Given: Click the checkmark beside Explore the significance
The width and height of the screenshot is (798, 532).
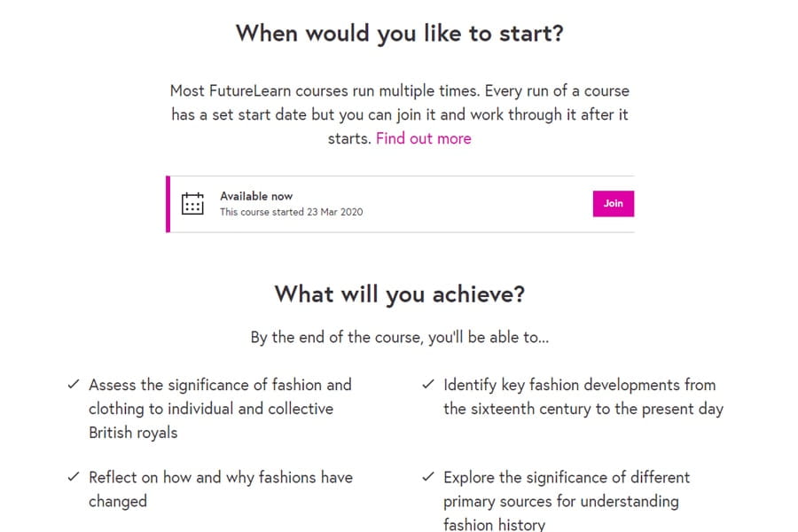Looking at the screenshot, I should (428, 477).
